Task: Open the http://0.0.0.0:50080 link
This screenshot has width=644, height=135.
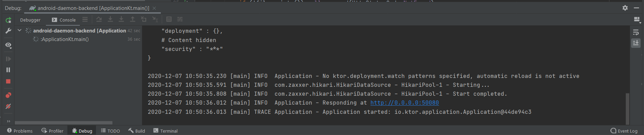Action: (x=404, y=103)
